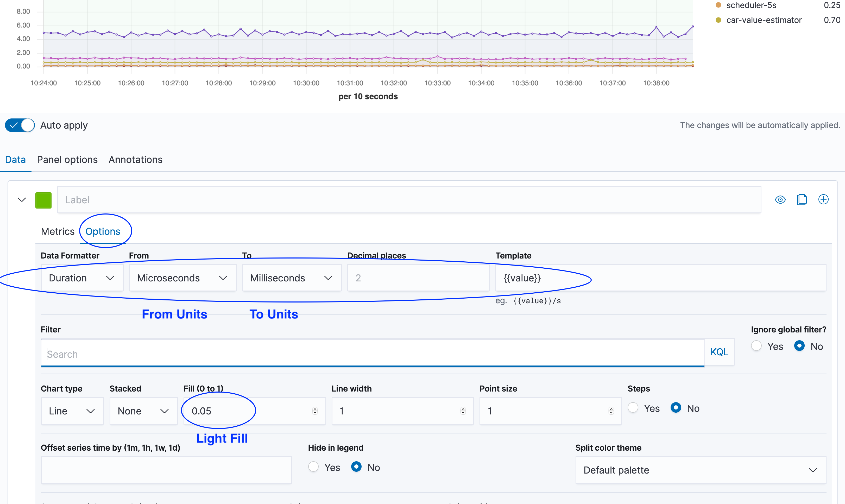Switch to the Panel options tab
Viewport: 845px width, 504px height.
[67, 160]
